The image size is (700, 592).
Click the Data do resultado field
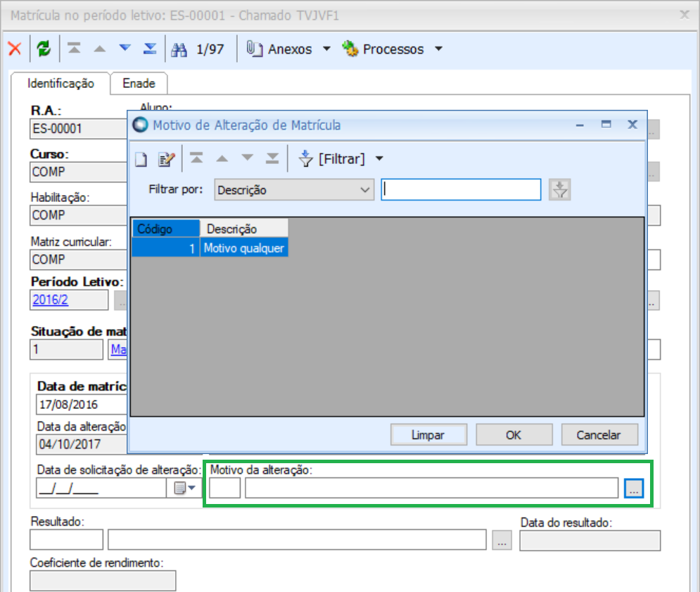(590, 541)
